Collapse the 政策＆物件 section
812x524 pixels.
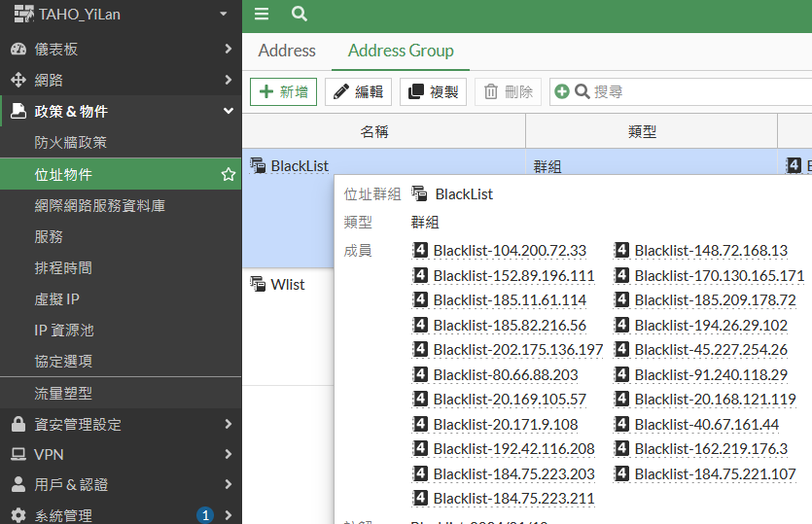point(228,111)
